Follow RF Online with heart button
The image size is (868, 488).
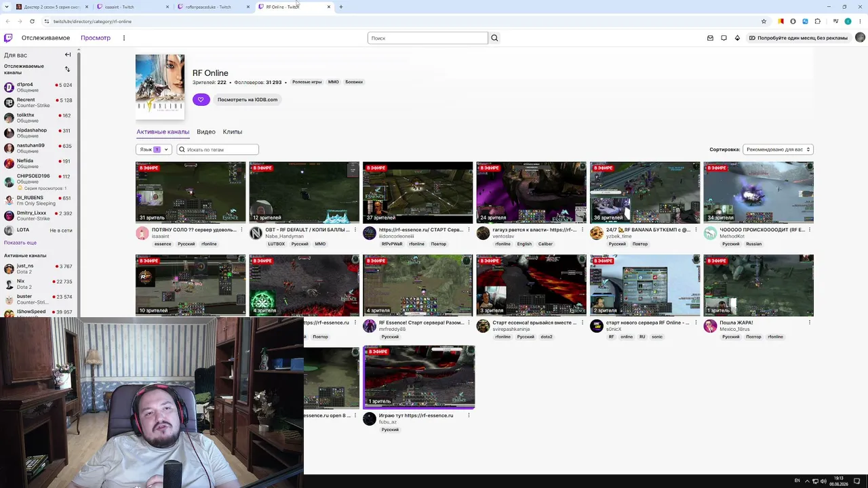click(201, 100)
